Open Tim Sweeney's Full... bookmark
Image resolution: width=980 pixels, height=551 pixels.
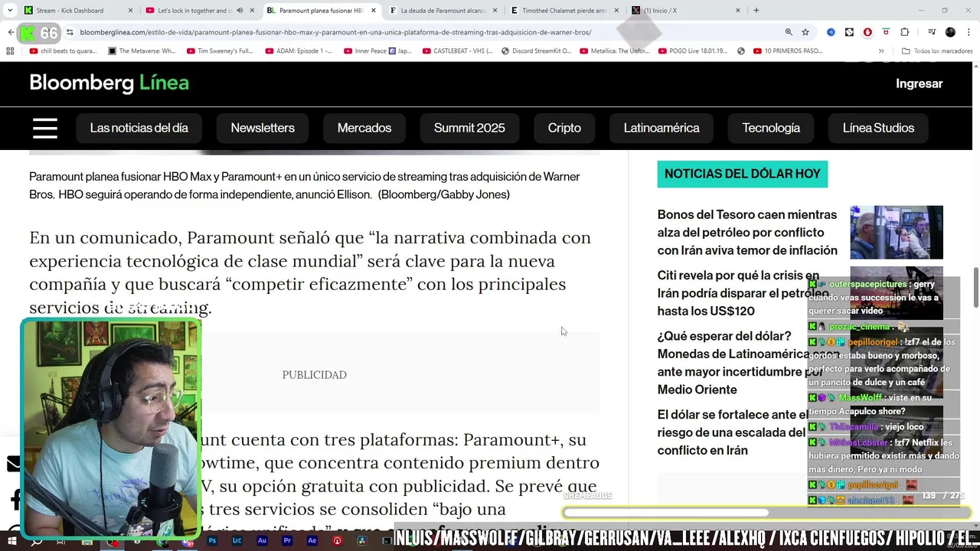[220, 51]
